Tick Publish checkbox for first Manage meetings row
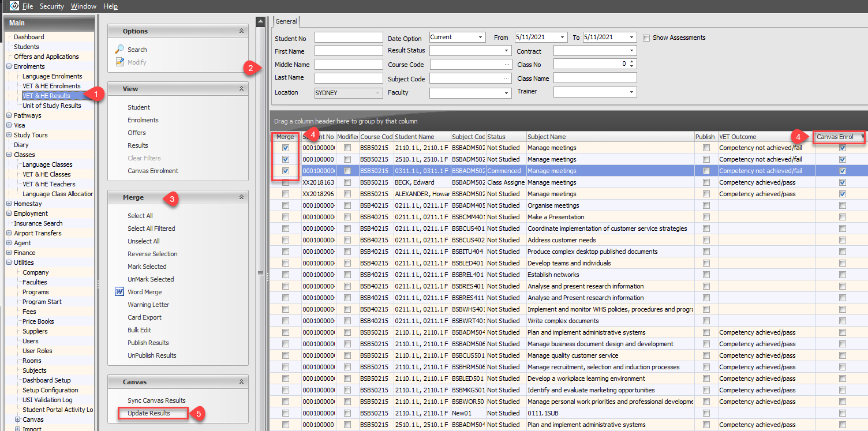Image resolution: width=868 pixels, height=431 pixels. pos(706,148)
